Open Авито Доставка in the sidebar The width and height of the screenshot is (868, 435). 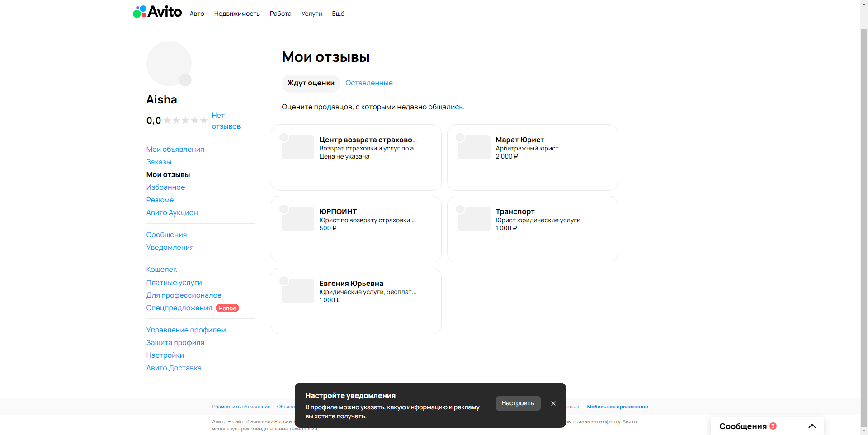tap(174, 368)
